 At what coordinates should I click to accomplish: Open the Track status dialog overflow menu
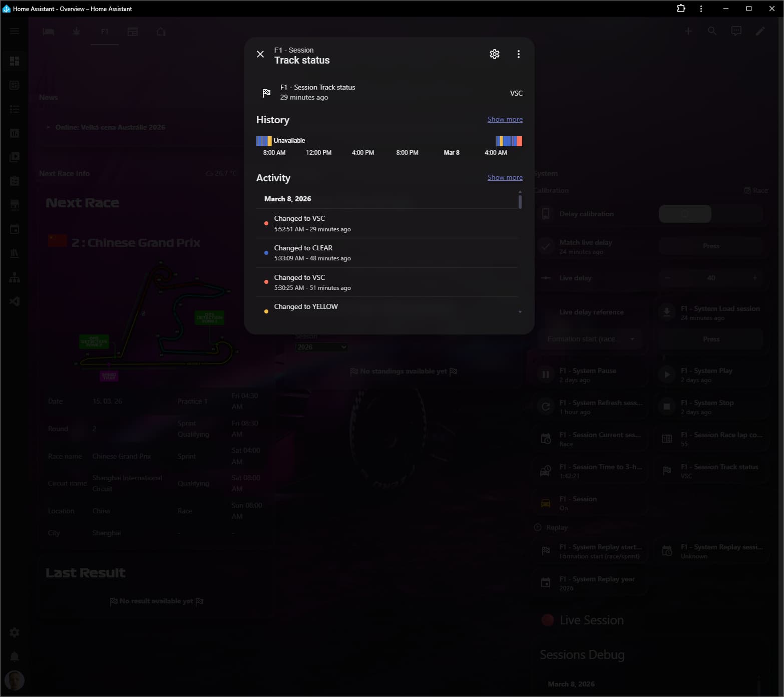tap(519, 54)
